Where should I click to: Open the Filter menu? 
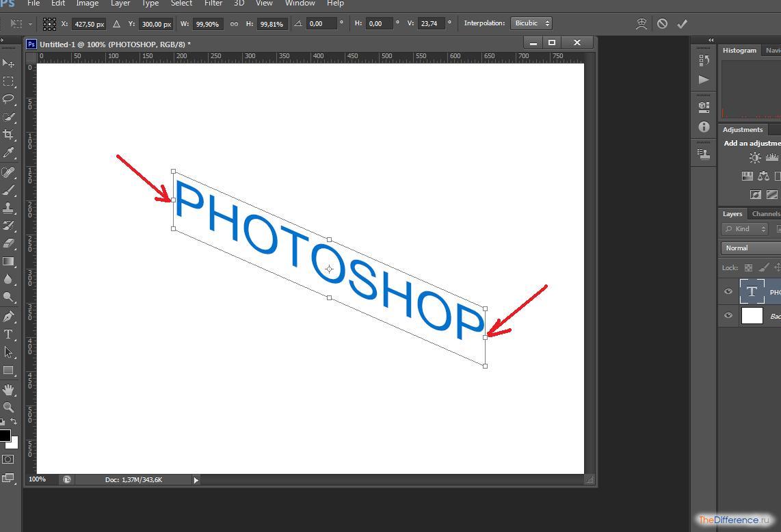(213, 3)
